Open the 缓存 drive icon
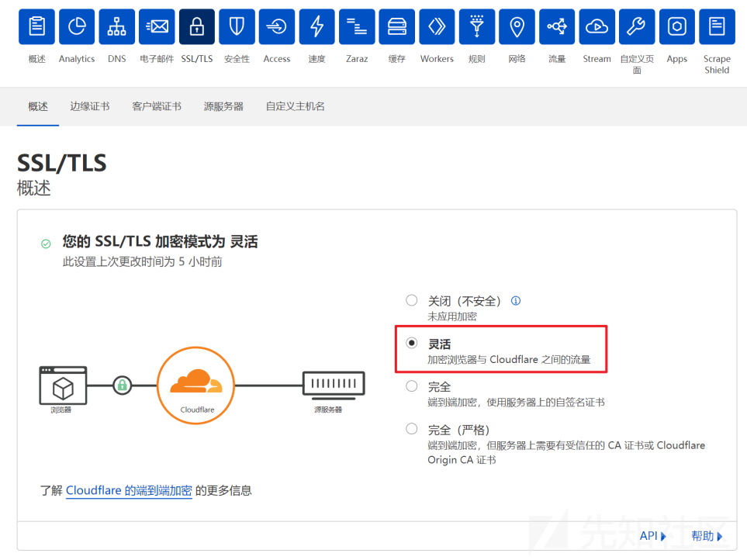 point(397,26)
